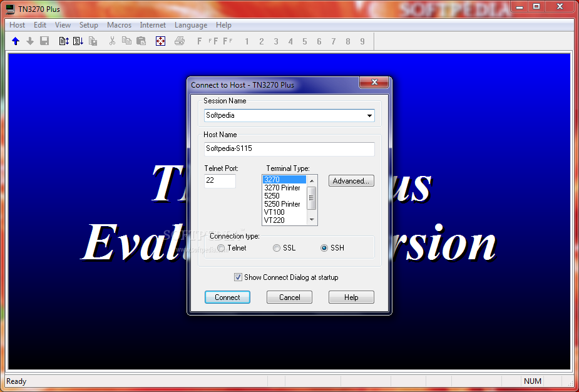
Task: Click the floppy disk save icon
Action: click(44, 41)
